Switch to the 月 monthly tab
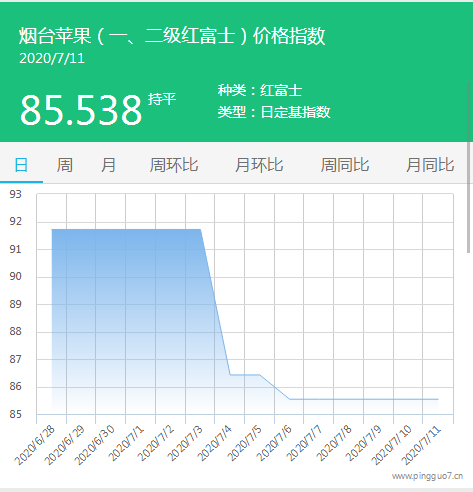This screenshot has width=473, height=492. [x=108, y=165]
